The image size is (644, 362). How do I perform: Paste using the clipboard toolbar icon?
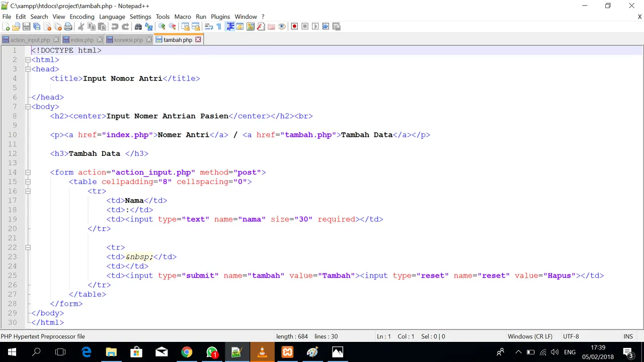point(102,26)
